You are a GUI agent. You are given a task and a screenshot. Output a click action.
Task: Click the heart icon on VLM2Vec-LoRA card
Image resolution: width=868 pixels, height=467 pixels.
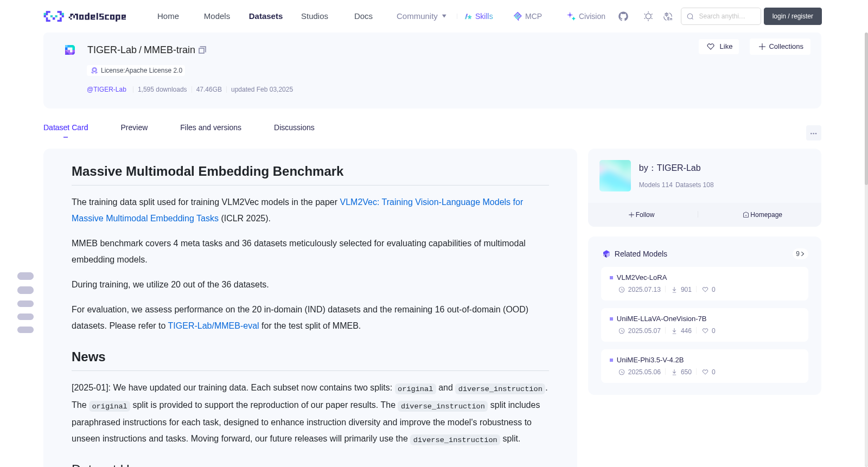pyautogui.click(x=705, y=290)
